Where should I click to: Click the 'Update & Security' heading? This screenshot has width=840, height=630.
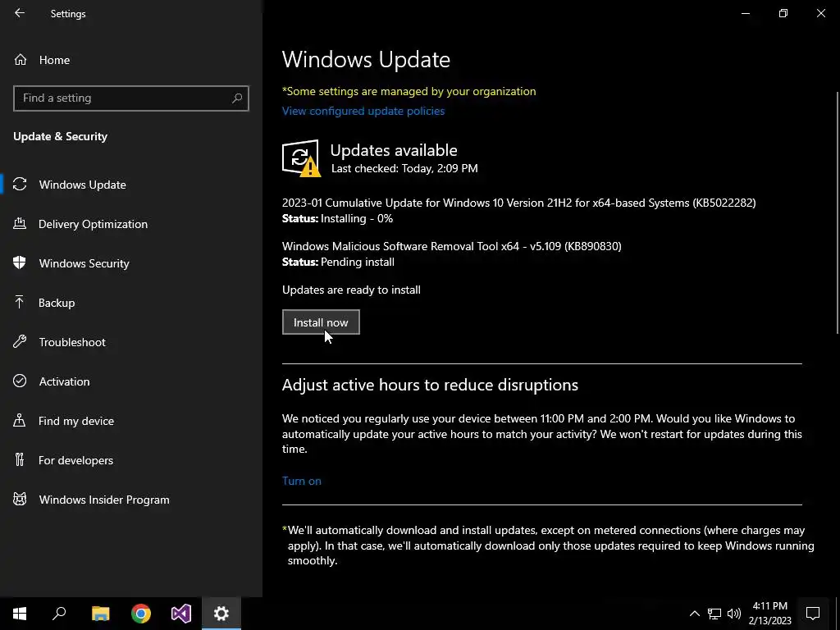click(60, 136)
